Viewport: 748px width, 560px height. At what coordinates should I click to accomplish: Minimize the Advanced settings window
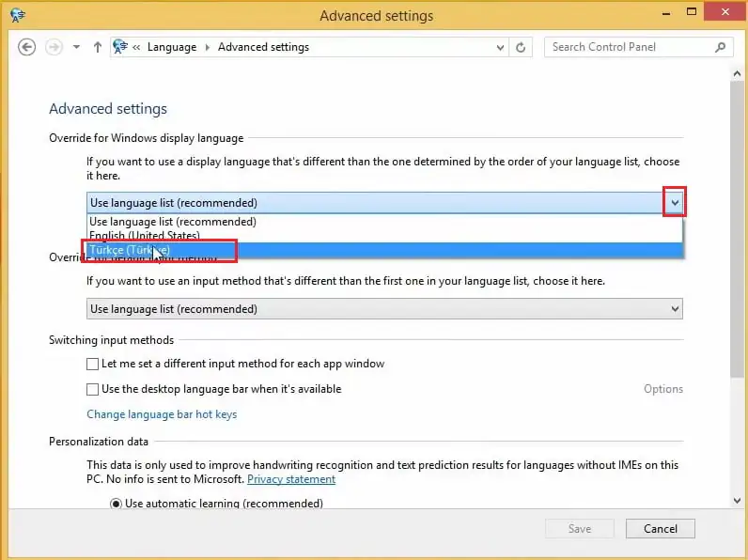point(666,13)
